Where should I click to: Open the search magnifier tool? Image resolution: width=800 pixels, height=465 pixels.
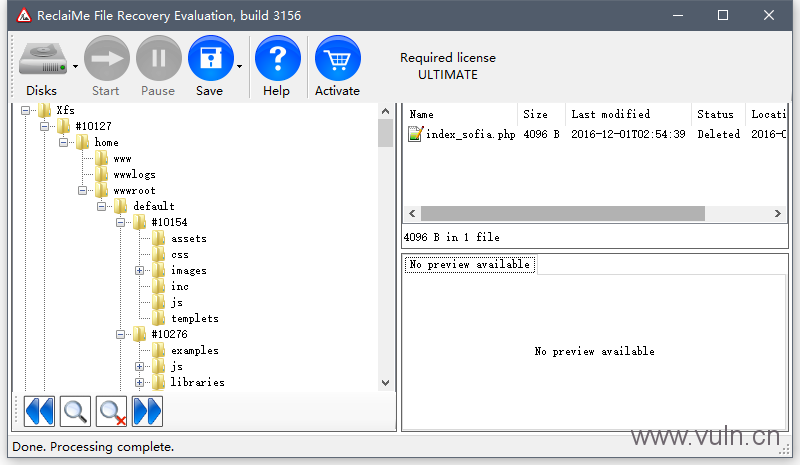[75, 411]
